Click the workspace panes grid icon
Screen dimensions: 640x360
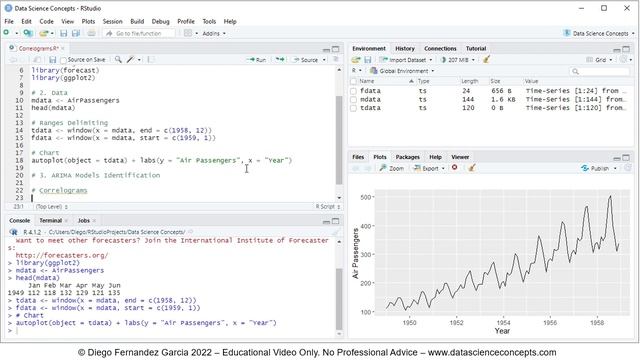188,33
